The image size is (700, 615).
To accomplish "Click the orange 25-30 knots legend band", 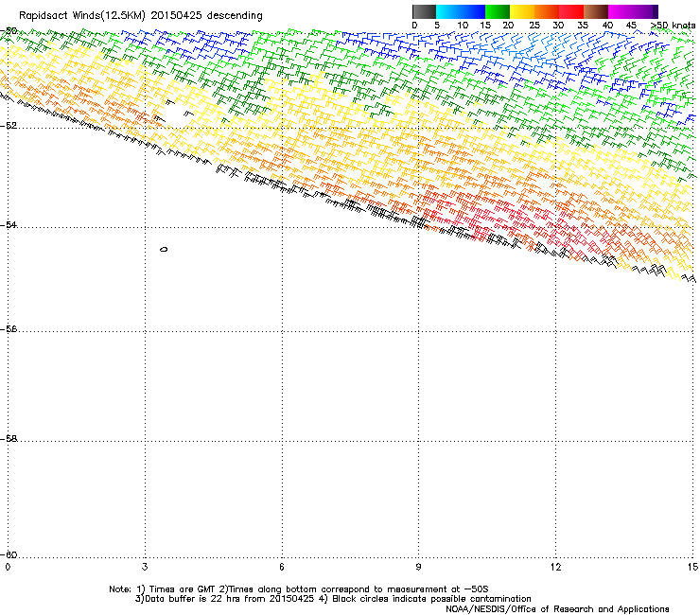I will (547, 11).
